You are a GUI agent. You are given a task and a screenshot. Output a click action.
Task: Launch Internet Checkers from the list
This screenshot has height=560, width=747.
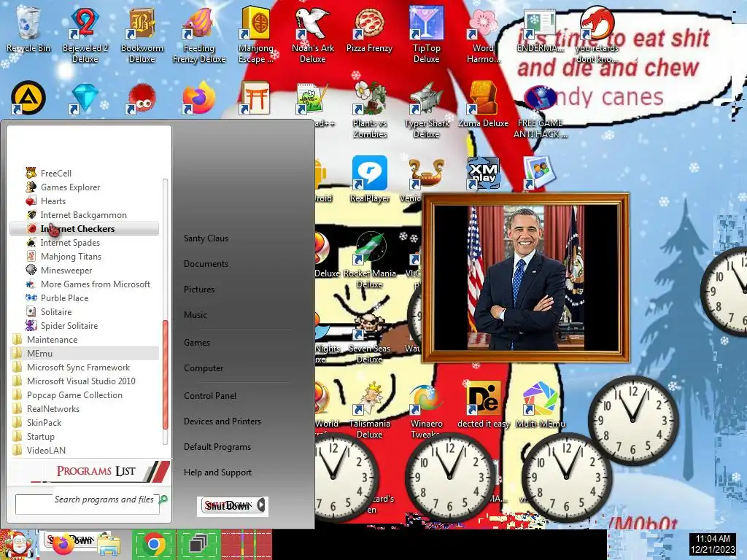pos(84,228)
